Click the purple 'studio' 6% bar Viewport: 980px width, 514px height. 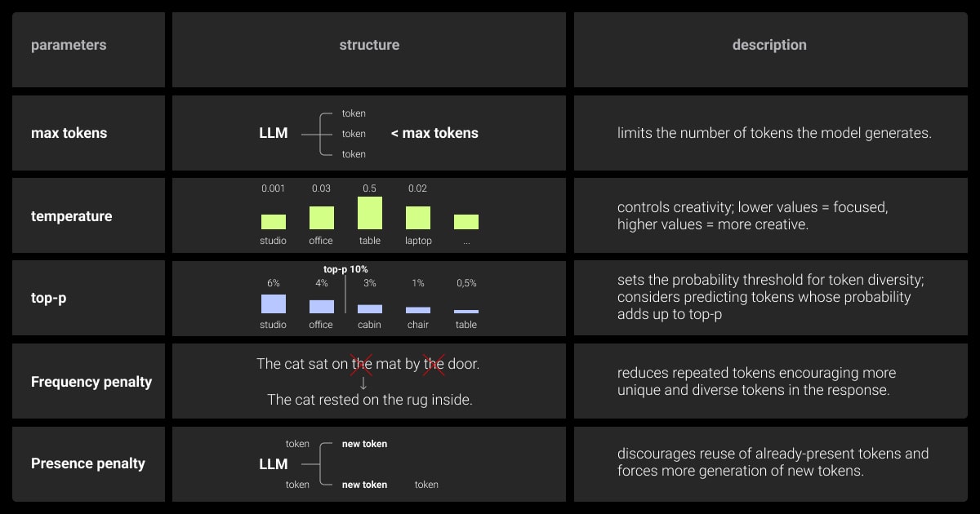click(x=274, y=304)
